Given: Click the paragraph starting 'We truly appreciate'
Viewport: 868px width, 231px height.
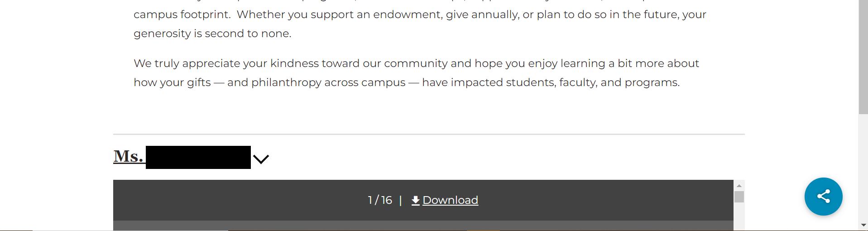Looking at the screenshot, I should coord(416,73).
